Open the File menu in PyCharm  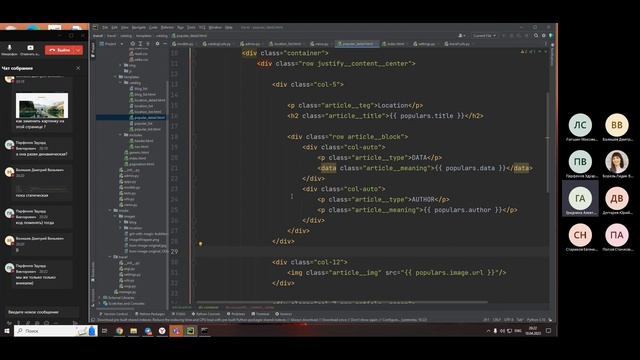(x=105, y=27)
